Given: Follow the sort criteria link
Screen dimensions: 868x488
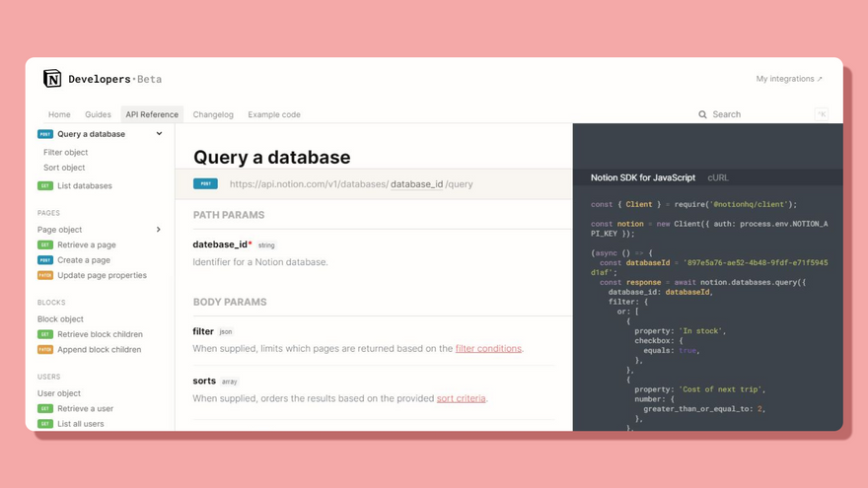Looking at the screenshot, I should tap(461, 398).
